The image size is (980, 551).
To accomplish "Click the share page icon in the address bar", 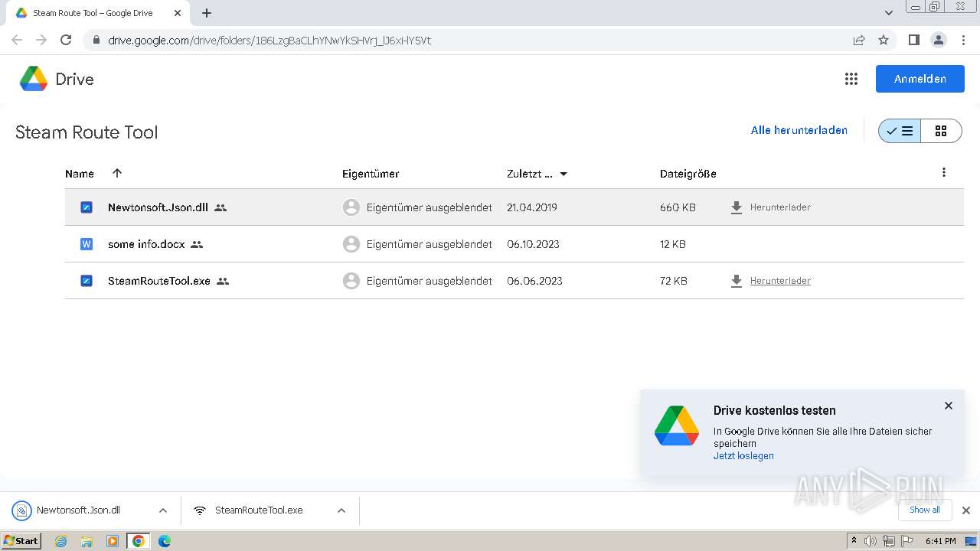I will pos(859,40).
